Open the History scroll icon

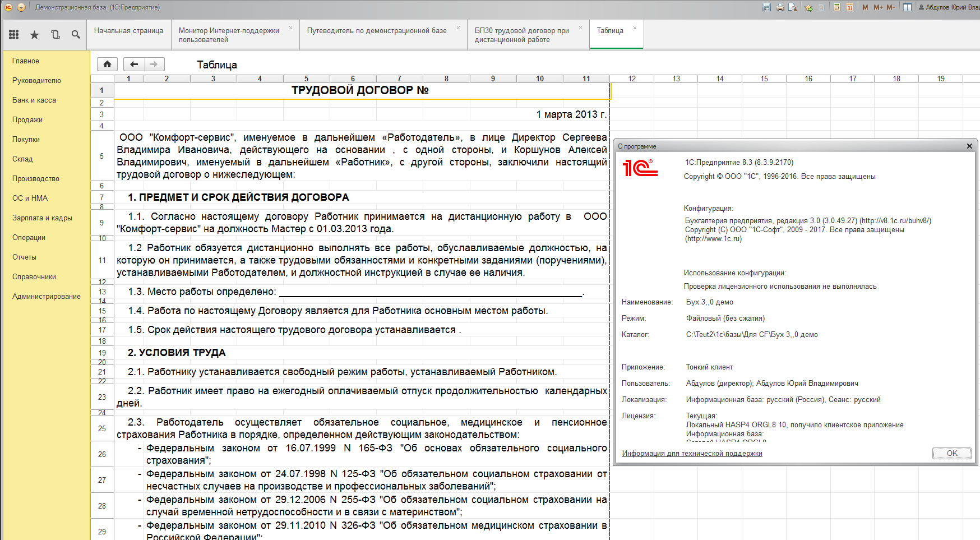[55, 35]
